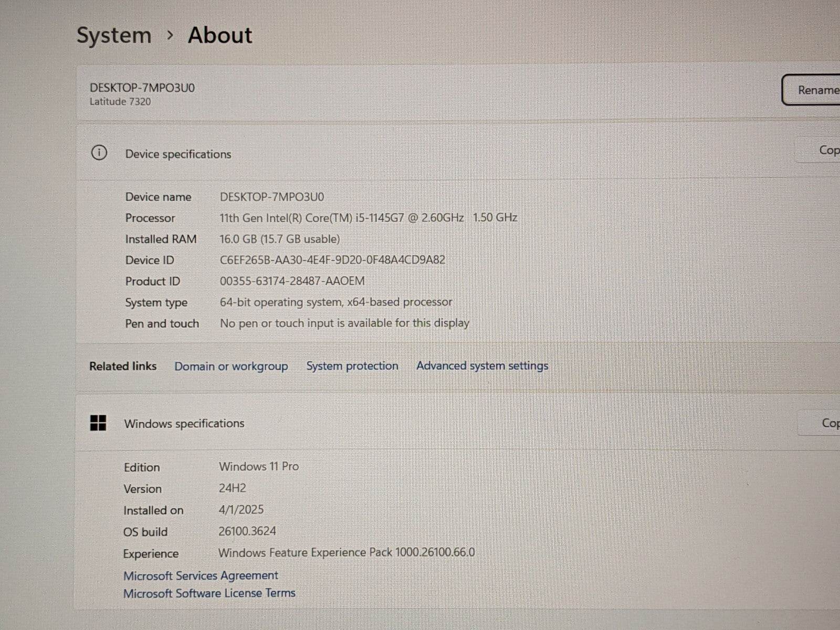Copy the Windows specifications

[829, 423]
